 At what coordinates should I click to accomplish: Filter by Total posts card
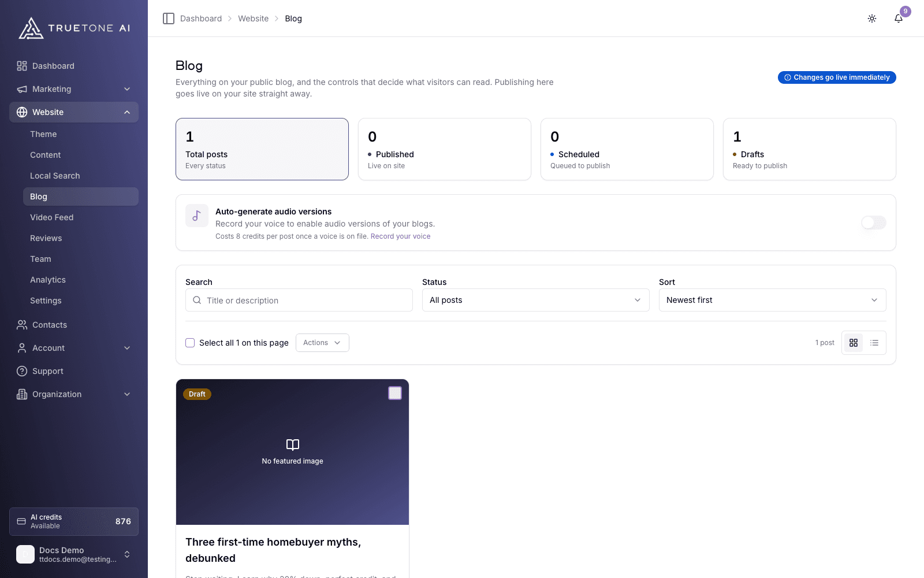coord(262,149)
